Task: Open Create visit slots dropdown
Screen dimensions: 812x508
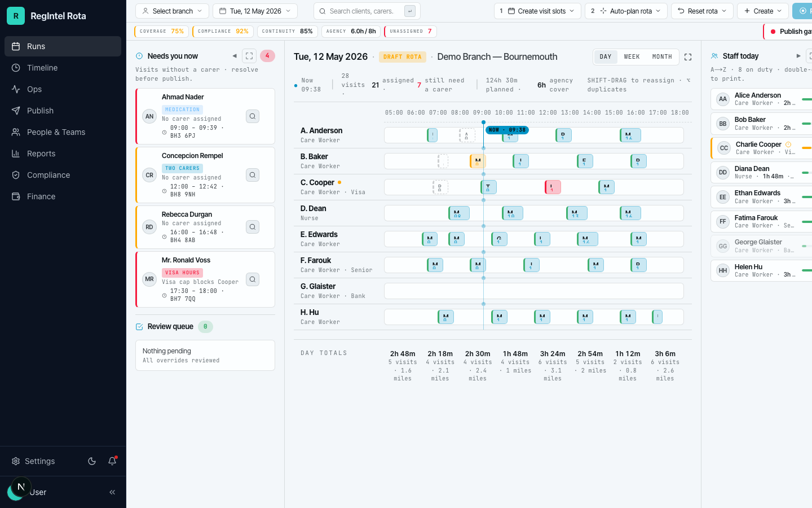Action: pyautogui.click(x=537, y=11)
